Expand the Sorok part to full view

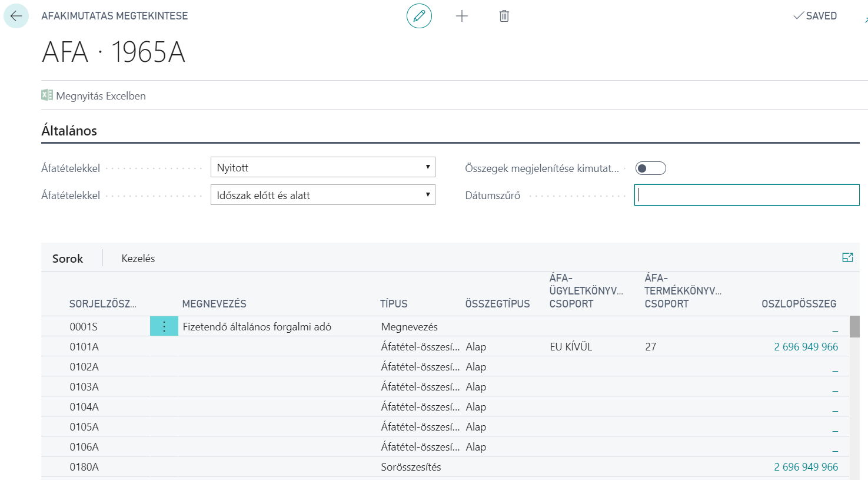click(847, 257)
